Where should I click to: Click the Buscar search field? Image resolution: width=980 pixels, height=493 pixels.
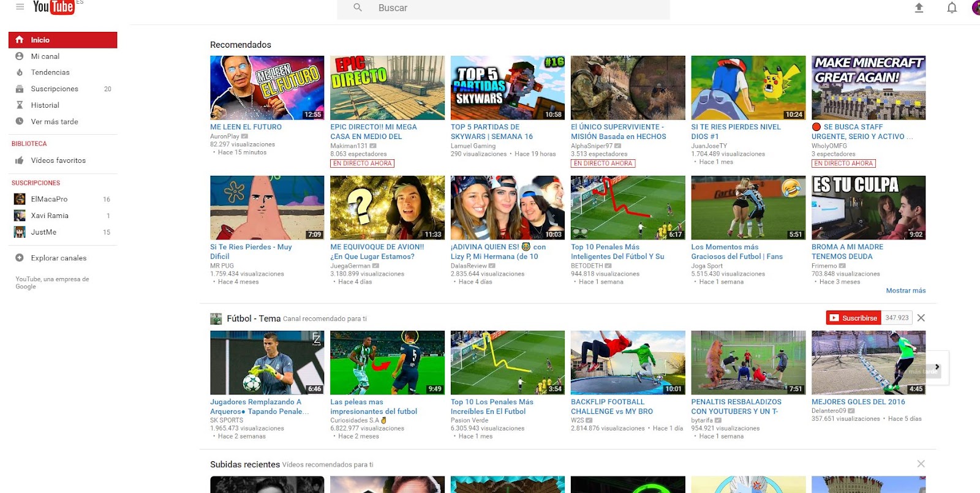pos(503,9)
